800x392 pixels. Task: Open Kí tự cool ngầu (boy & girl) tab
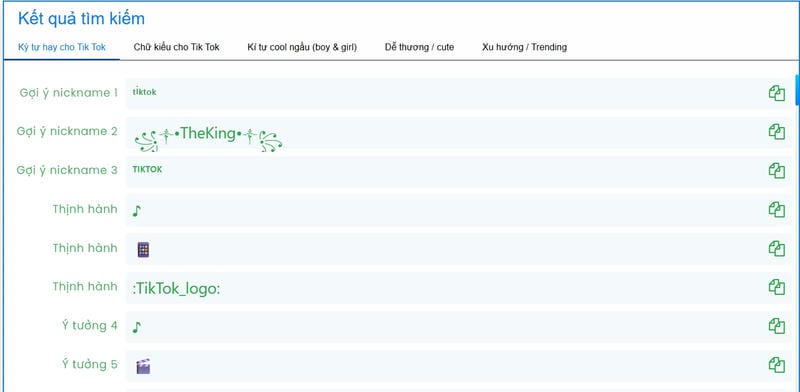[302, 47]
